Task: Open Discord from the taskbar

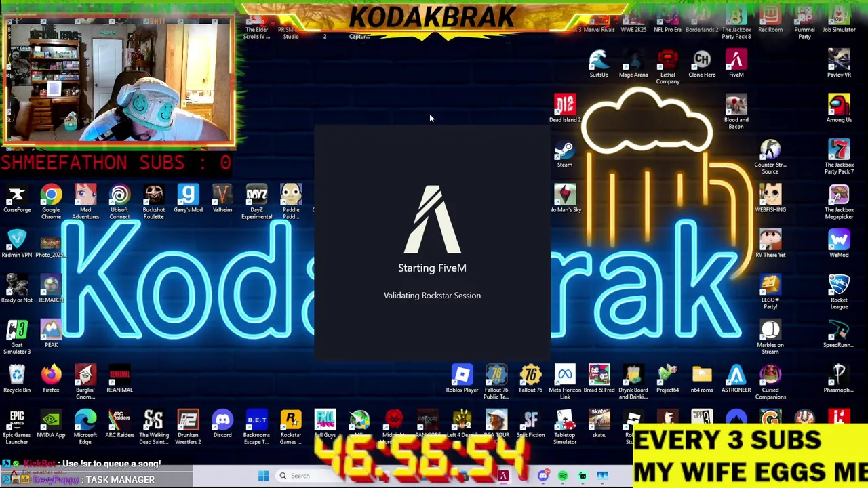Action: click(x=542, y=476)
